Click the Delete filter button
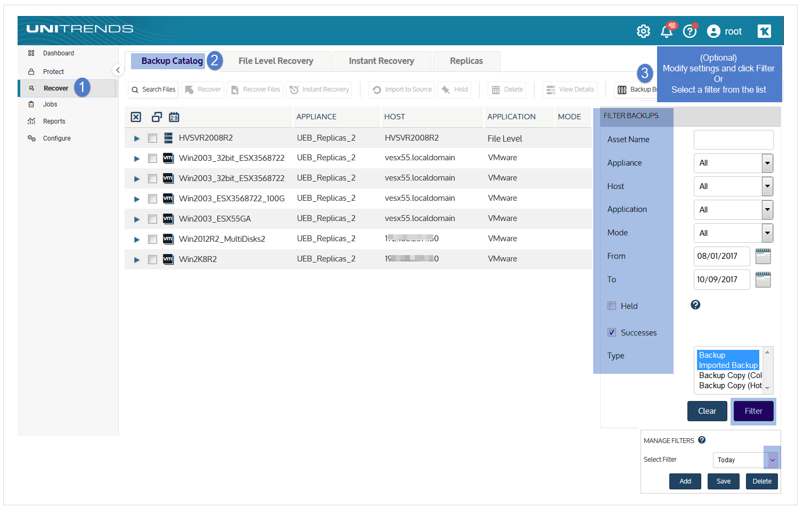This screenshot has width=812, height=516. 762,481
